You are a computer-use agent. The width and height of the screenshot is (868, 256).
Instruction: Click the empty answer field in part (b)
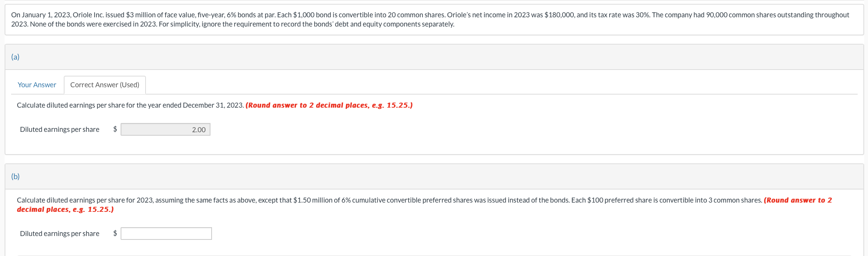pyautogui.click(x=166, y=233)
